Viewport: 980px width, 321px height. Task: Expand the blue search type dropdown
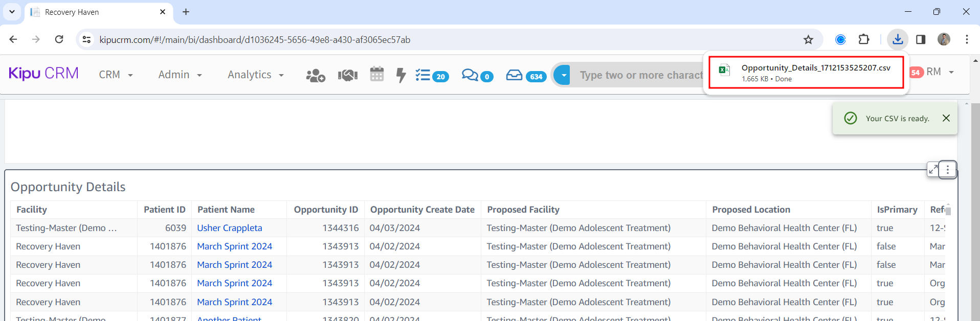point(563,75)
